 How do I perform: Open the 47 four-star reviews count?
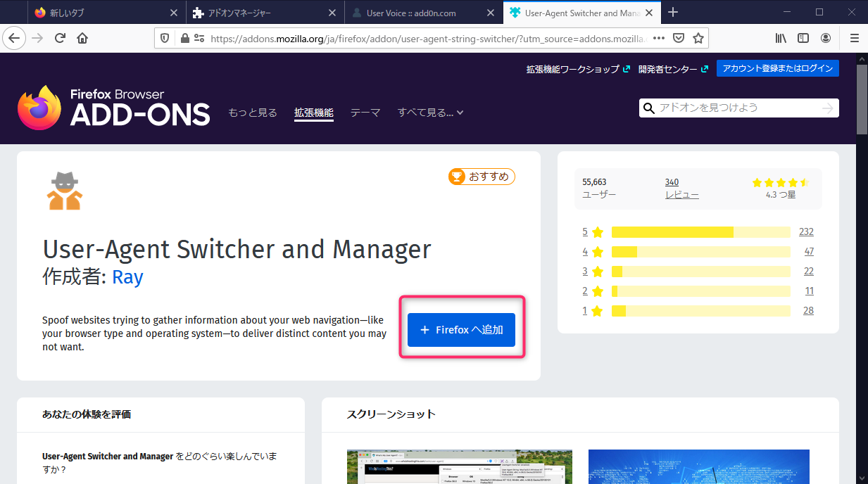[809, 252]
